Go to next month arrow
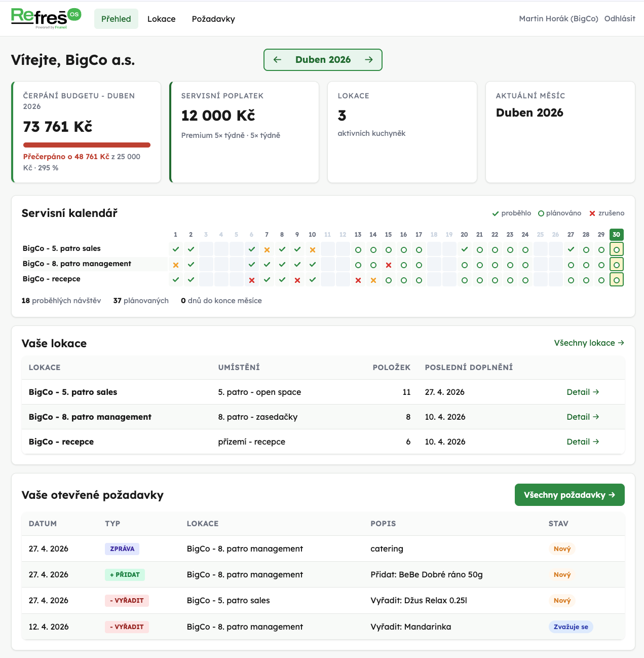 click(x=369, y=60)
